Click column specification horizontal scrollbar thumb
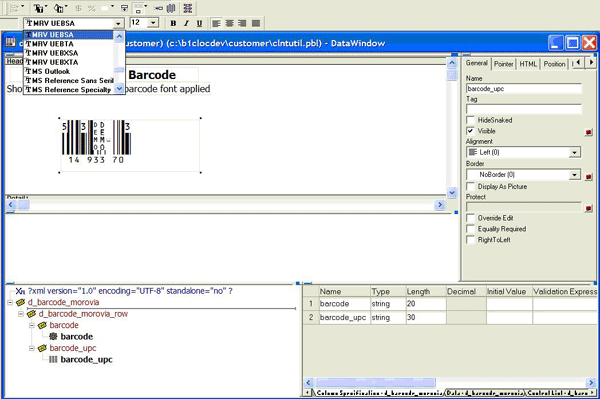 [375, 382]
